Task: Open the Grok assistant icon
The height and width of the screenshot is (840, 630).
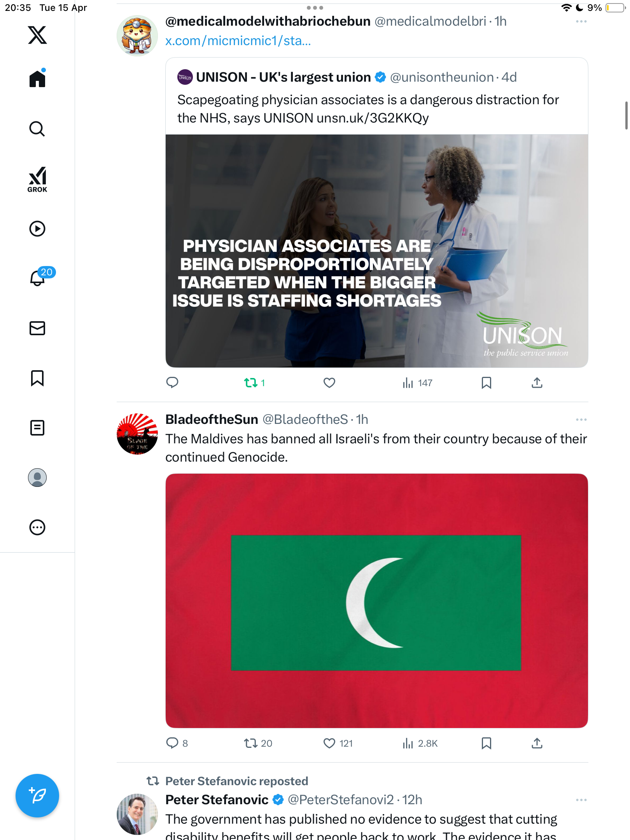Action: [x=37, y=179]
